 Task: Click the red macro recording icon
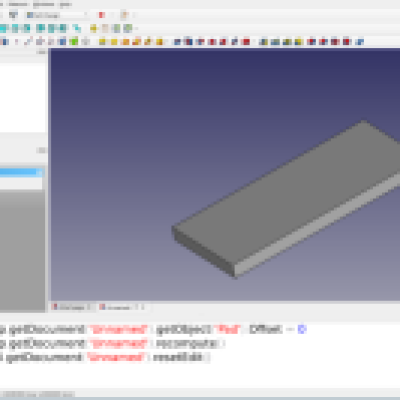coord(102,15)
